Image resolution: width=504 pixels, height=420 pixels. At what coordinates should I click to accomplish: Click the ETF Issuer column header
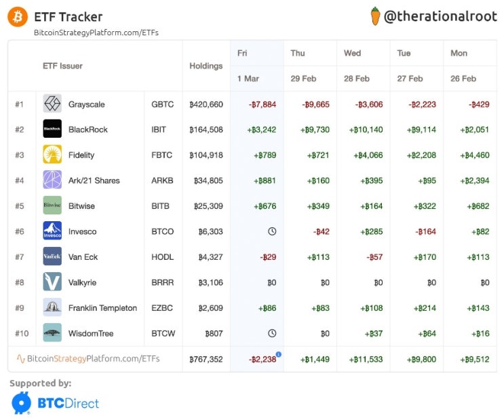(62, 66)
